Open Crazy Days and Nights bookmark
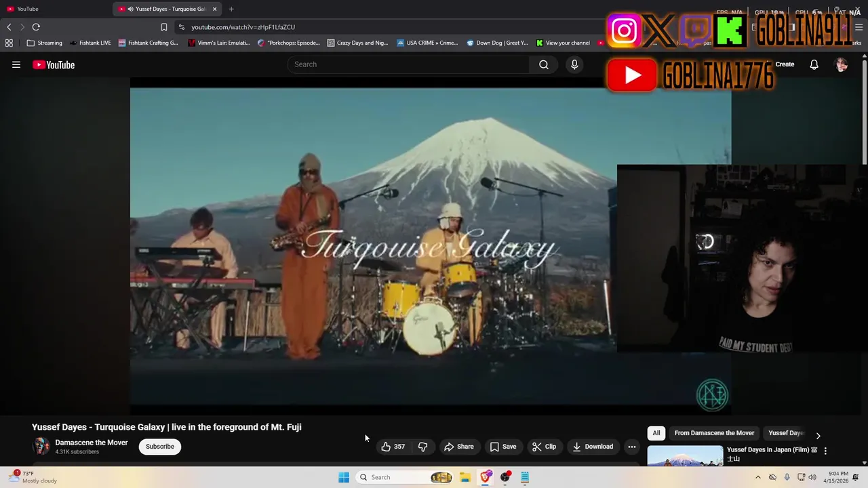868x488 pixels. (357, 43)
